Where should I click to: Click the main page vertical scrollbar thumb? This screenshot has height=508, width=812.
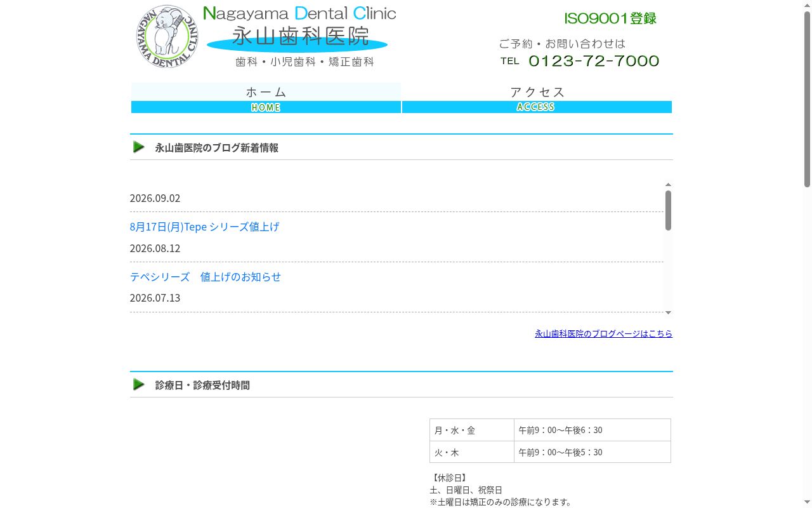pyautogui.click(x=807, y=98)
